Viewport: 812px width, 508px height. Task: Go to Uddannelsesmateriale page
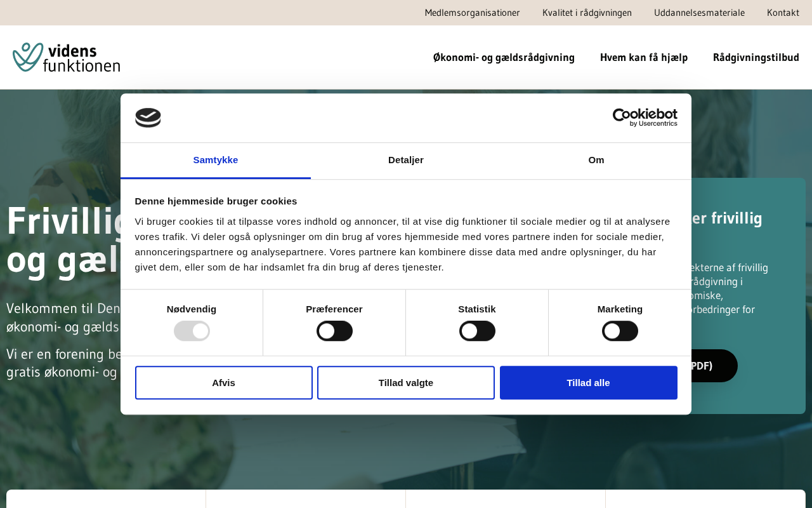(699, 13)
